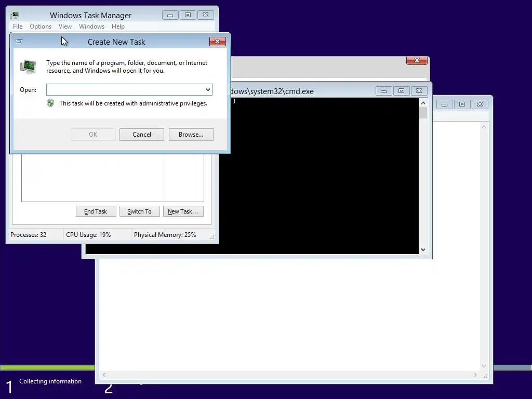Maximize the Windows Task Manager window
532x399 pixels.
pos(188,15)
